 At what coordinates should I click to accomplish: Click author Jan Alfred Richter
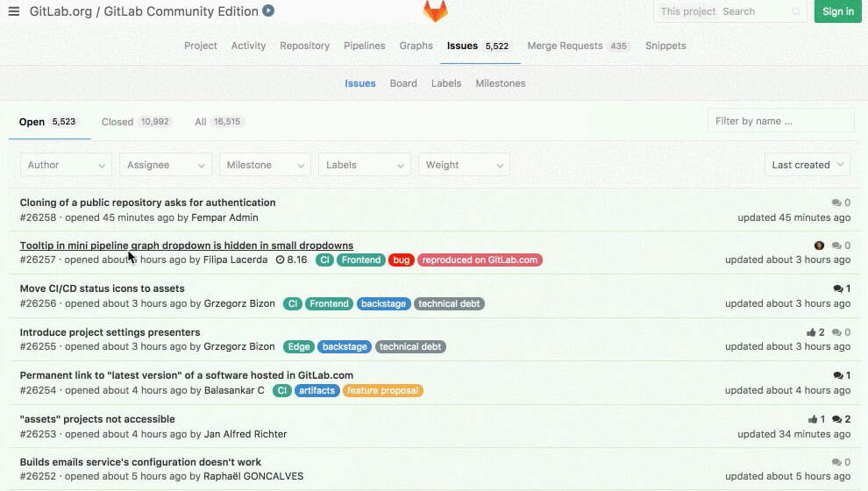245,434
